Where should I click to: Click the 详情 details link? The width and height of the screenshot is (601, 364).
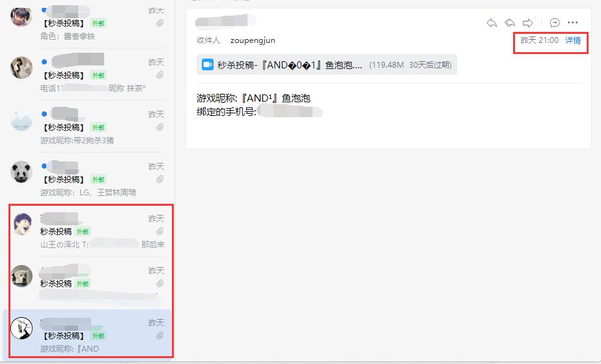[x=573, y=40]
